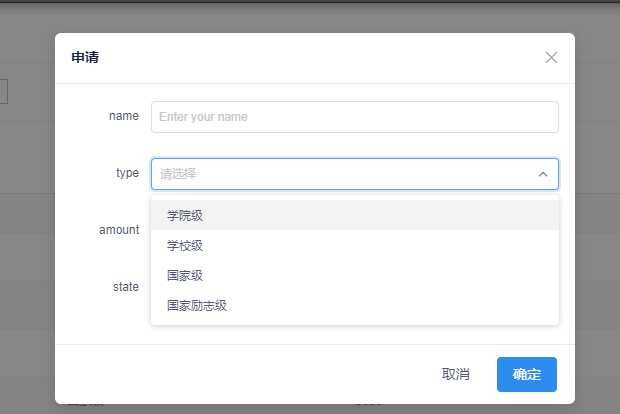Click the state field label
This screenshot has width=620, height=414.
pos(126,287)
